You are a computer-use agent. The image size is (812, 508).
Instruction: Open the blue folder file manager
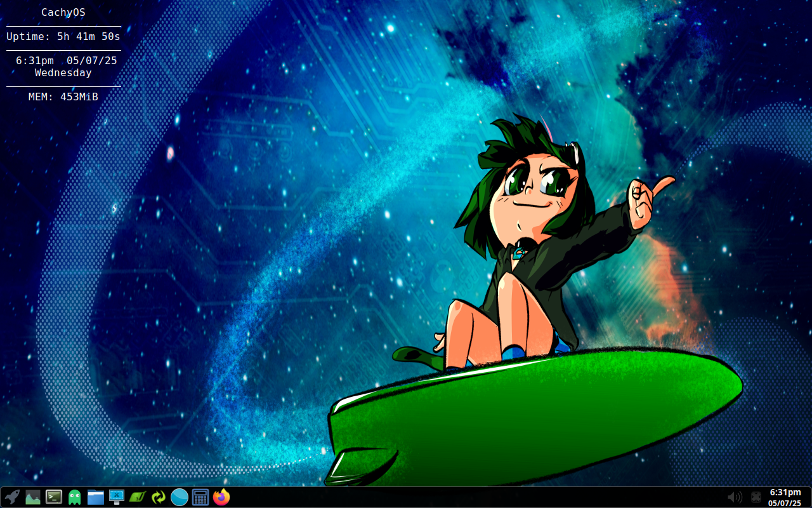coord(96,497)
